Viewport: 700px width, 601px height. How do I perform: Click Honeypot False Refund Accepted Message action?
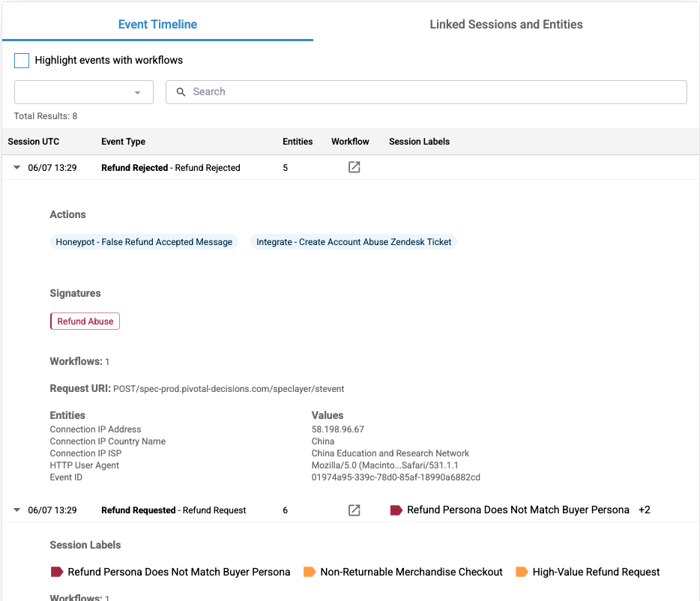point(144,242)
